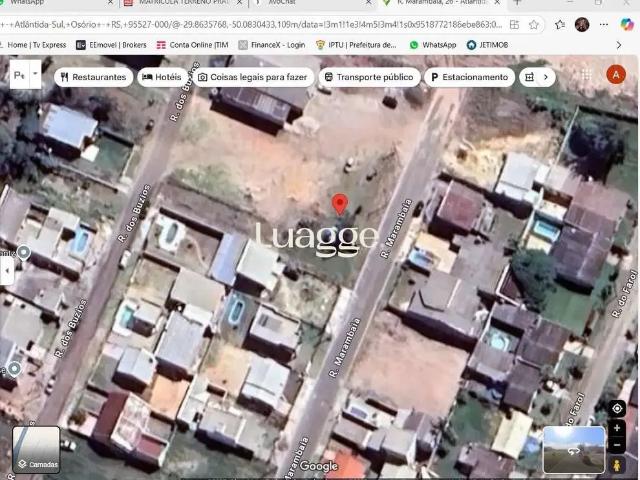
Task: Open the Street View photo thumbnail
Action: click(x=573, y=449)
